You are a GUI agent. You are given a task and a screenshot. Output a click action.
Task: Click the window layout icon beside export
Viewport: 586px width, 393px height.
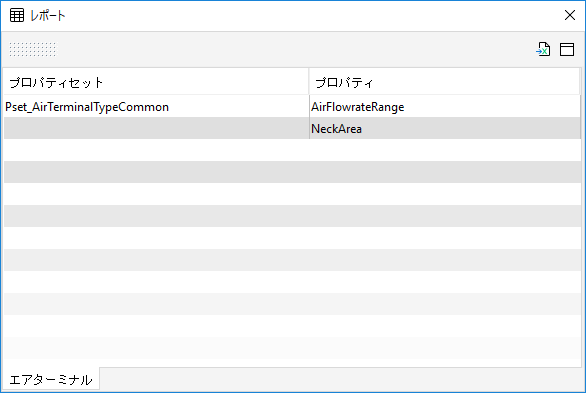[x=567, y=49]
